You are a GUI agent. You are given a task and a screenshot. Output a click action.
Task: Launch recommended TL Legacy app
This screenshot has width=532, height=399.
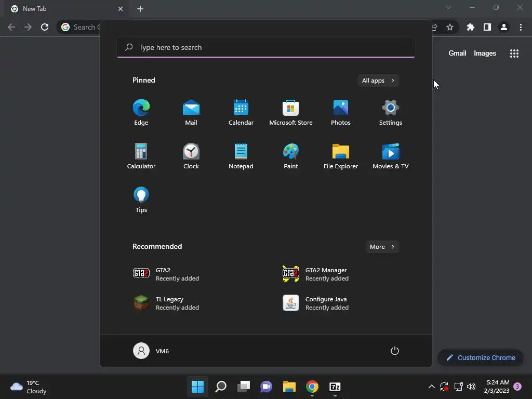(166, 303)
